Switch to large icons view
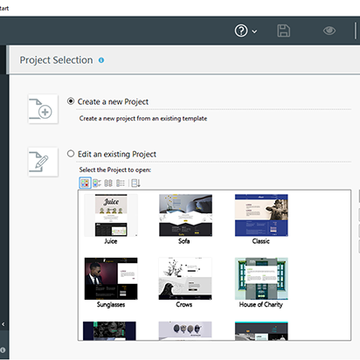Screen dimensions: 360x360 [x=85, y=183]
